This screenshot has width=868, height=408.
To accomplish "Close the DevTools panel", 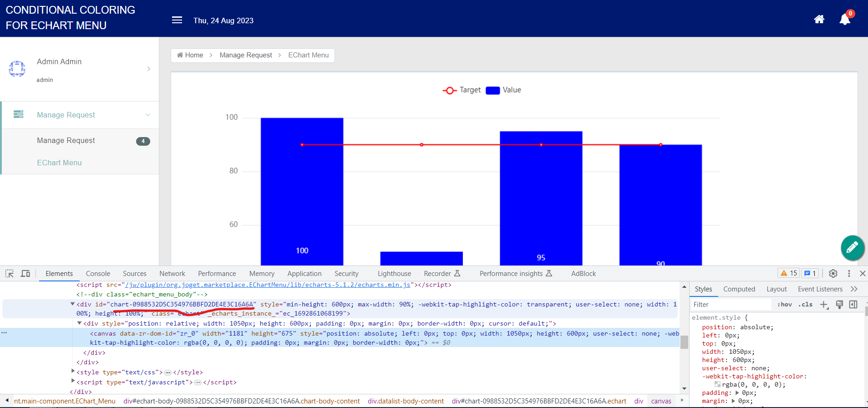I will pyautogui.click(x=863, y=273).
